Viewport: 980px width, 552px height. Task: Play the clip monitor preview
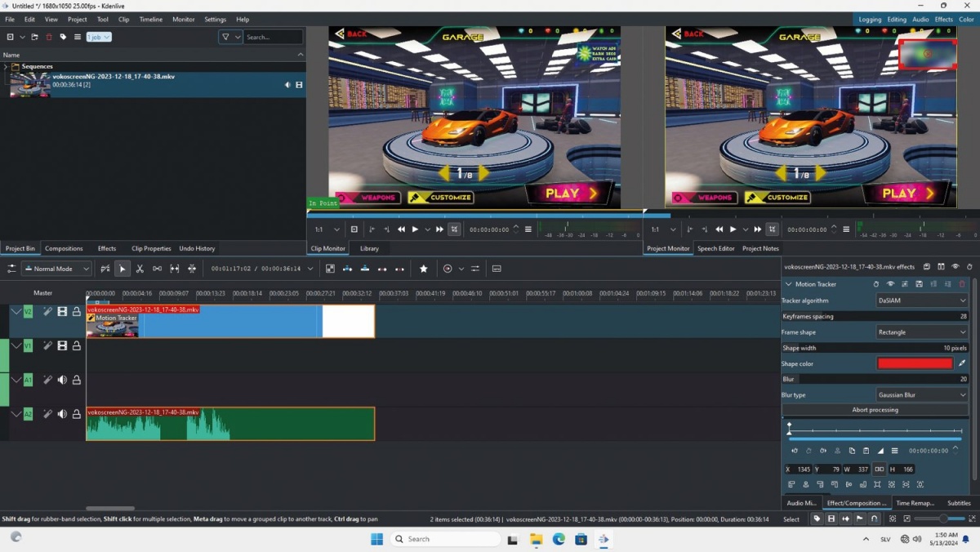[x=415, y=229]
